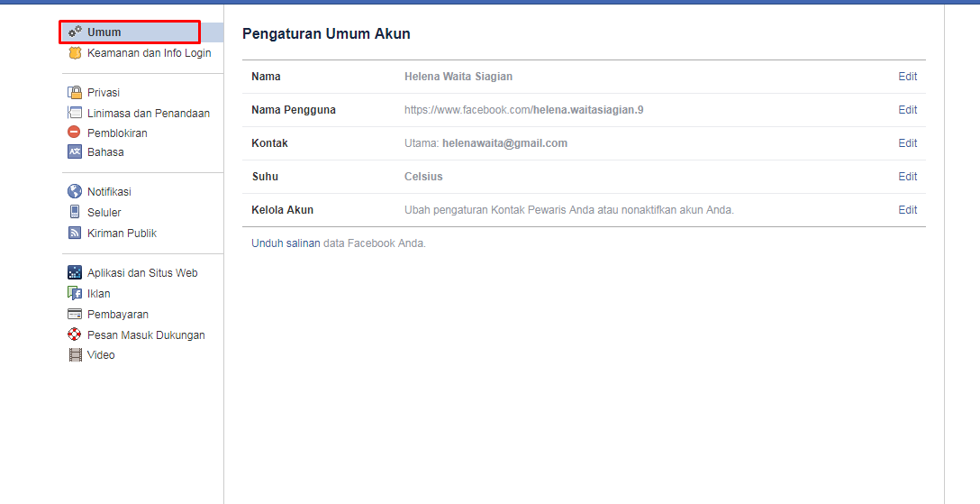This screenshot has width=980, height=504.
Task: Edit the Kelola Akun row
Action: point(908,209)
